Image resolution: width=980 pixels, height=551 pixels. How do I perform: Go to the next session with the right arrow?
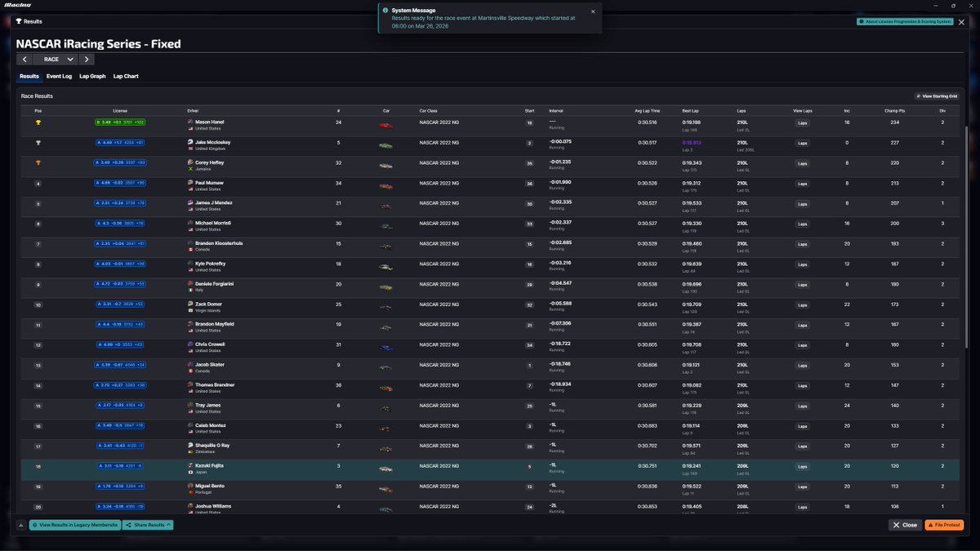[x=87, y=60]
